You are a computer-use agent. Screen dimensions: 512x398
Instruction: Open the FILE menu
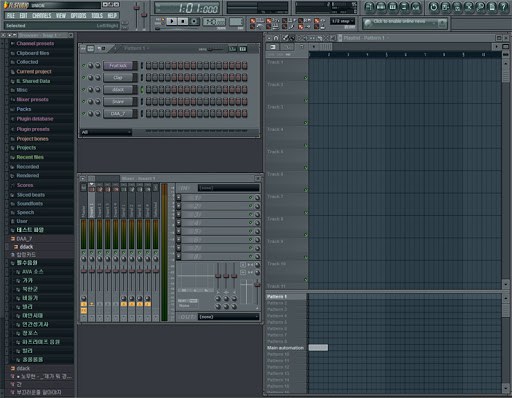(11, 16)
